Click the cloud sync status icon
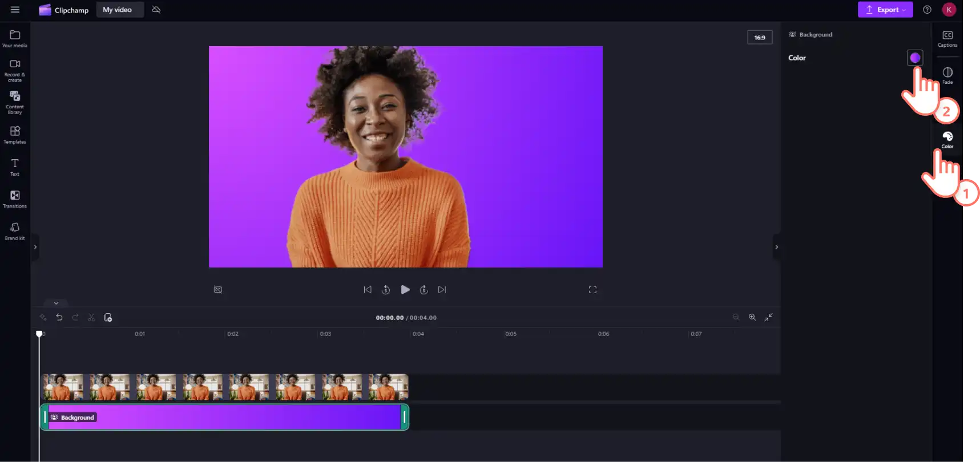980x462 pixels. click(x=156, y=10)
